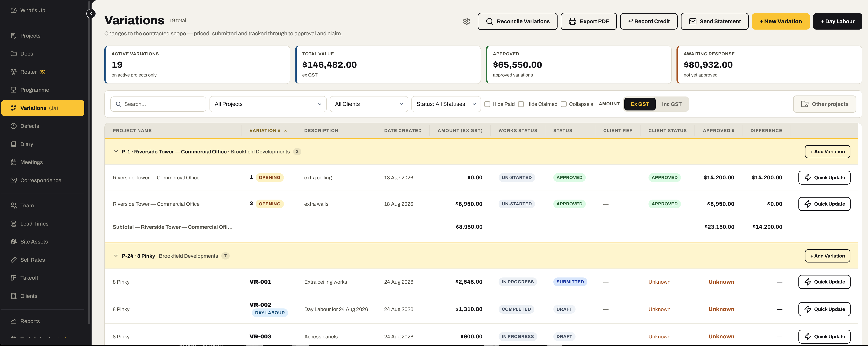Viewport: 868px width, 346px height.
Task: Open the Status: All Statuses dropdown
Action: tap(446, 104)
